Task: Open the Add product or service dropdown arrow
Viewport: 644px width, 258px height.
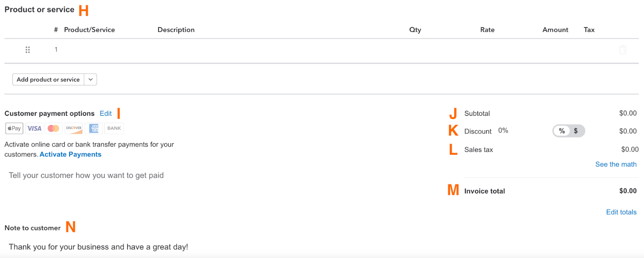Action: [90, 79]
